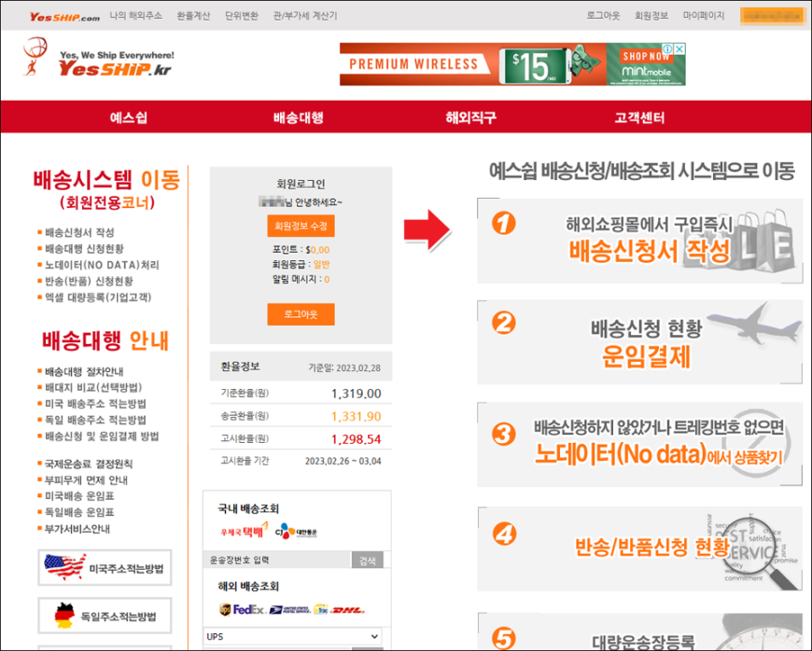The width and height of the screenshot is (812, 651).
Task: Click the CJ 대한통운 logo
Action: click(x=296, y=531)
